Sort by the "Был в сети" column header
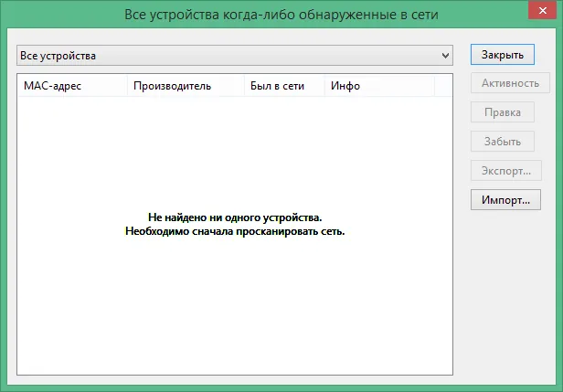The height and width of the screenshot is (392, 563). [x=284, y=86]
